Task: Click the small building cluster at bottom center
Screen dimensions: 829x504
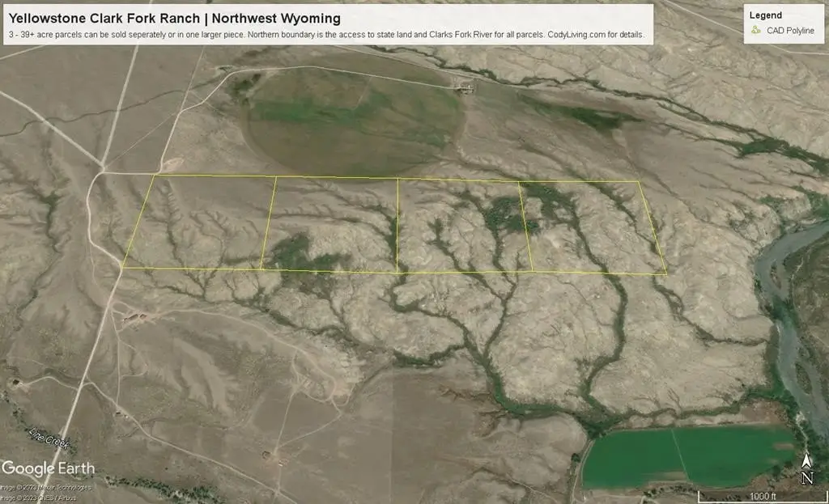Action: tap(266, 455)
